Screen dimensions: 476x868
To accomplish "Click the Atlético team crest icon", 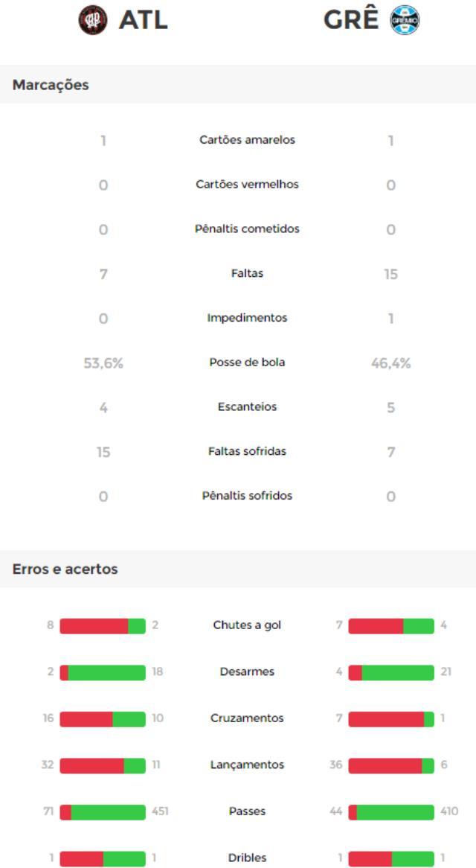I will coord(93,20).
